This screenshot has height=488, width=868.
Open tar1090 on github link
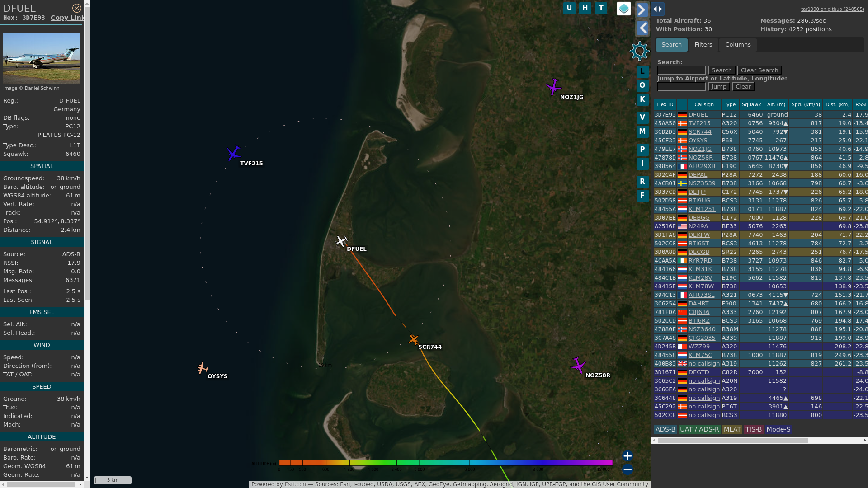point(832,9)
